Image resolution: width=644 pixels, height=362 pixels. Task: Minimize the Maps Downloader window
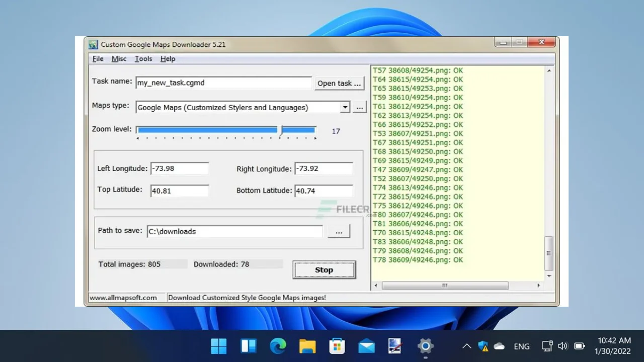[504, 43]
